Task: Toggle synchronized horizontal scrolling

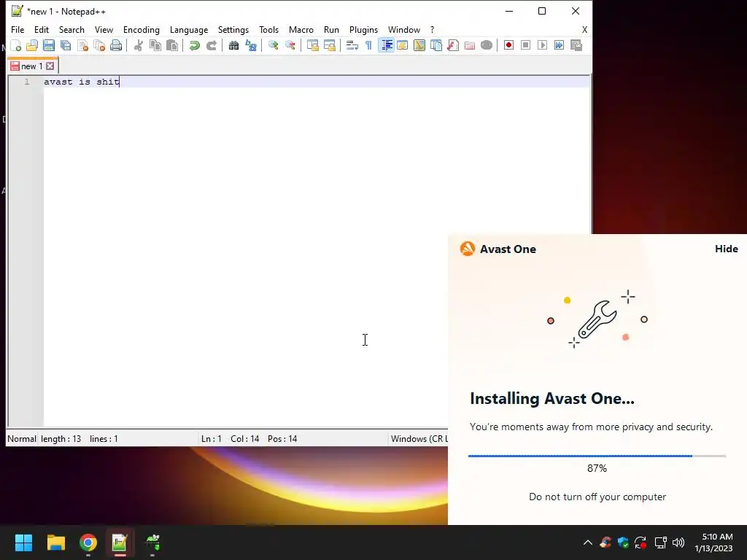Action: pos(329,45)
